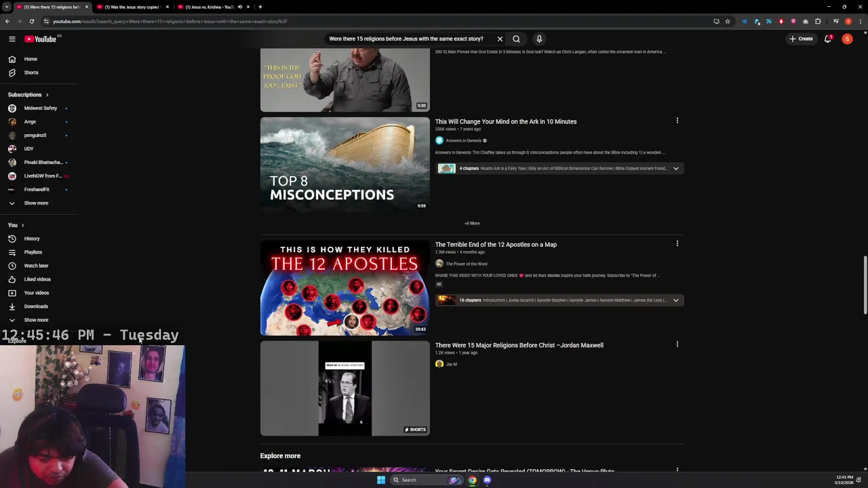
Task: Open 'There Were 15 Major Religions Before Christ' title
Action: coord(519,345)
